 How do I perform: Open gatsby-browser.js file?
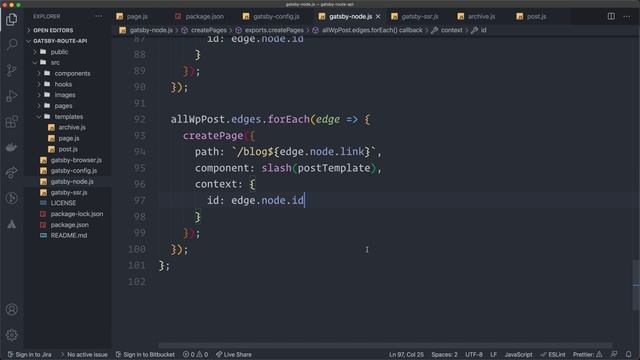(76, 160)
